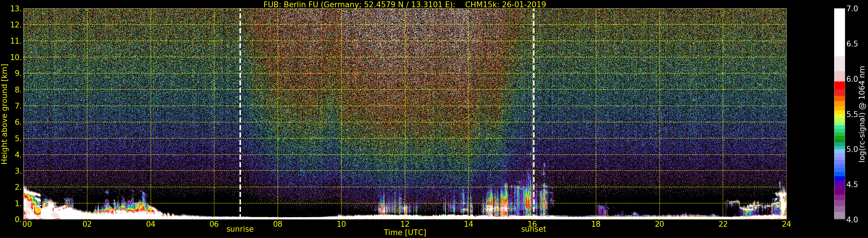This screenshot has height=238, width=868.
Task: Select the 'CHM15k: 26-01-2019' text in title
Action: pyautogui.click(x=505, y=4)
